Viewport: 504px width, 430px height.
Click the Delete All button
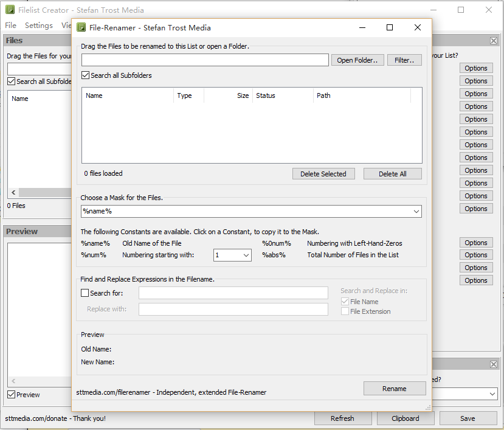(392, 174)
